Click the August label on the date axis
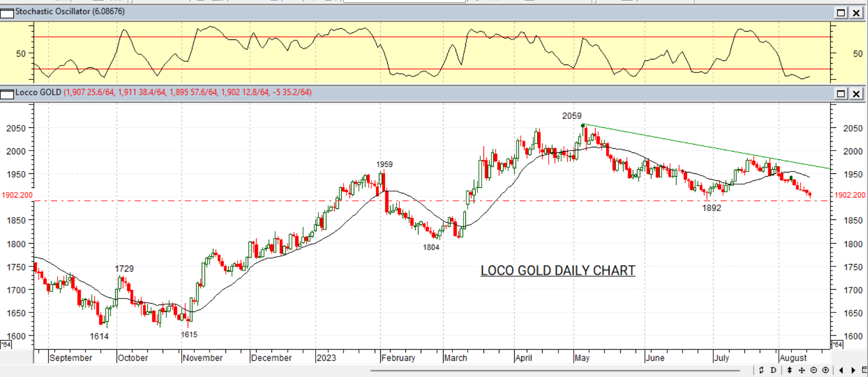Image resolution: width=868 pixels, height=377 pixels. [793, 358]
